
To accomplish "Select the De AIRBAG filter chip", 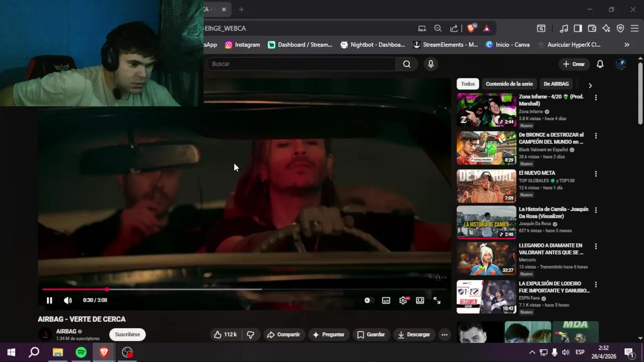I will pyautogui.click(x=556, y=84).
